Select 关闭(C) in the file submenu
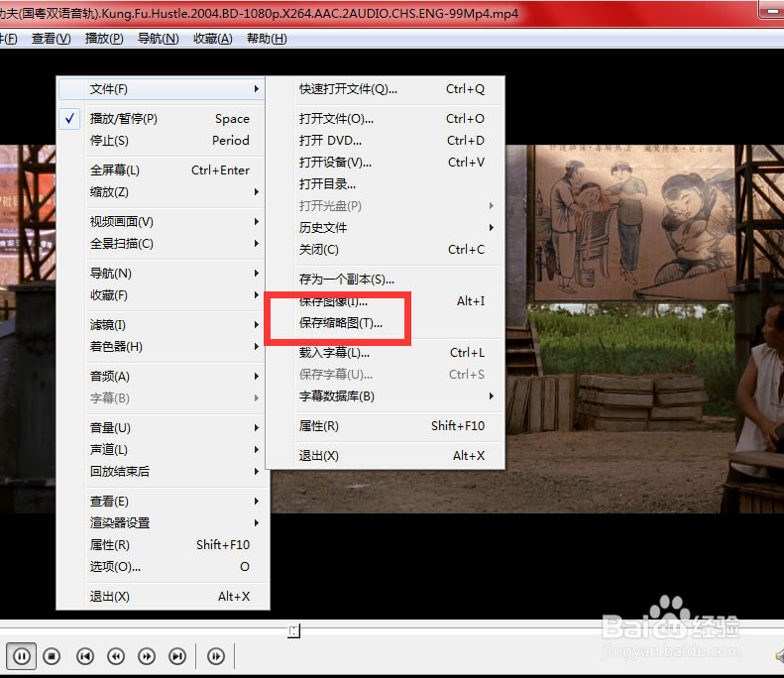The width and height of the screenshot is (784, 678). click(x=385, y=250)
